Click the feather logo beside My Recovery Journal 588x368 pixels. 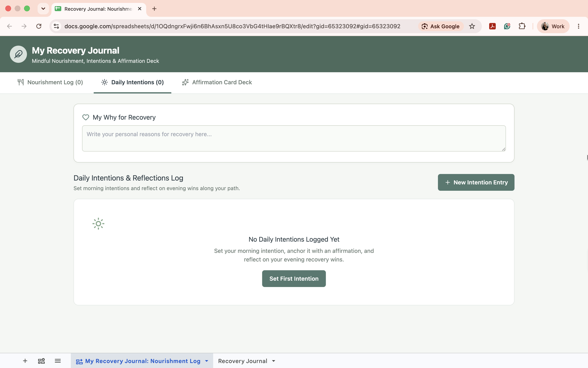coord(18,54)
